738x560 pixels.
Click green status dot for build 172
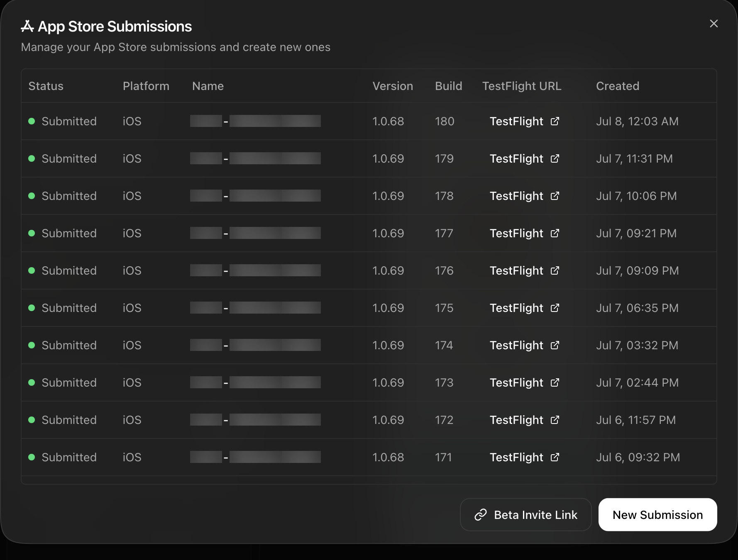(x=32, y=420)
